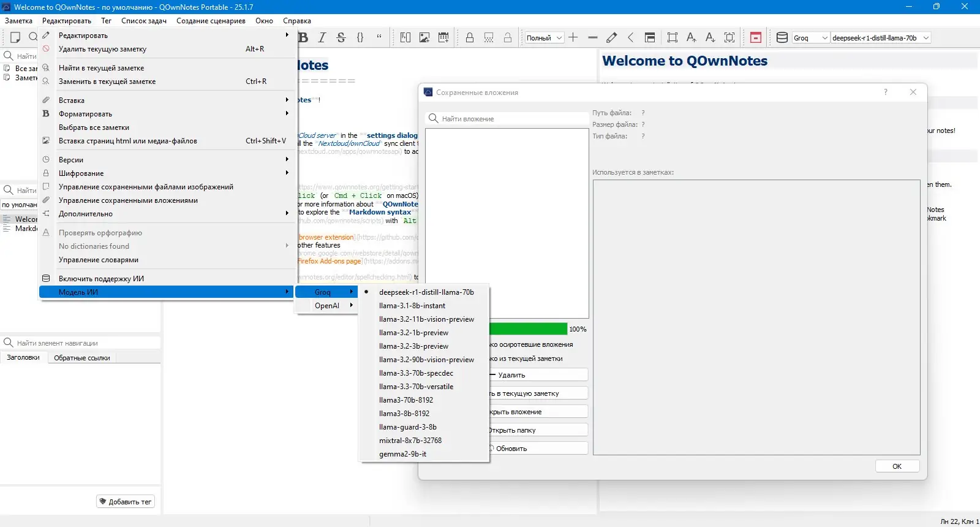The height and width of the screenshot is (527, 980).
Task: Click the red distraction-free mode icon
Action: (x=756, y=37)
